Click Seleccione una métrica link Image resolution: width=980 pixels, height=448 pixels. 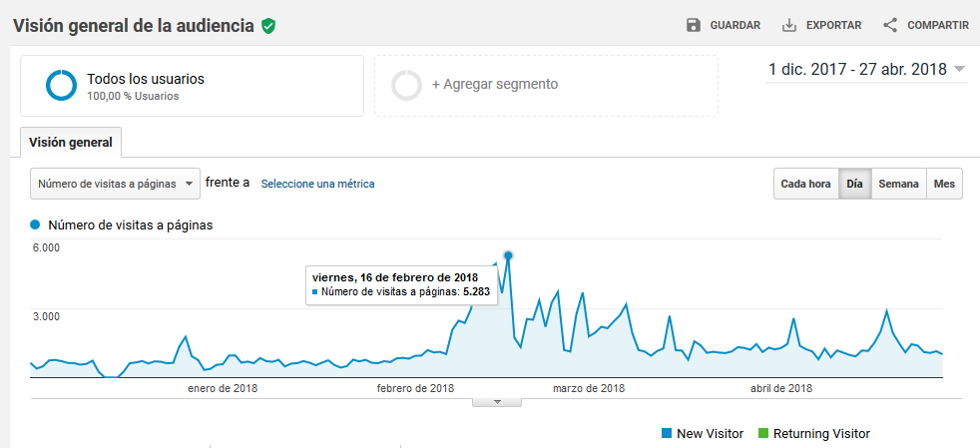317,184
